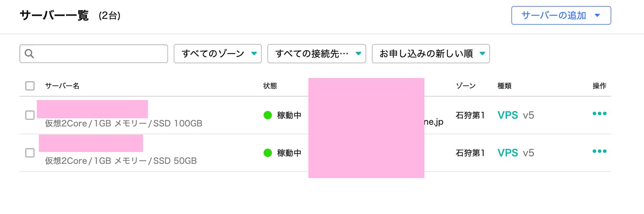This screenshot has height=214, width=644.
Task: Check the SSD 50GB server checkbox
Action: tap(30, 153)
